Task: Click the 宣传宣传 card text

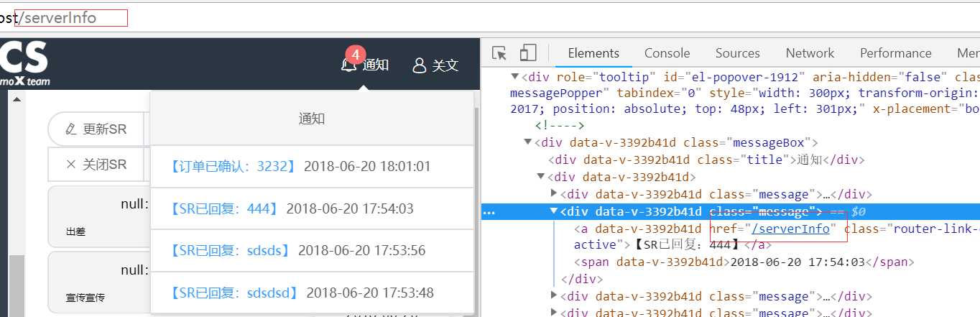Action: pos(85,296)
